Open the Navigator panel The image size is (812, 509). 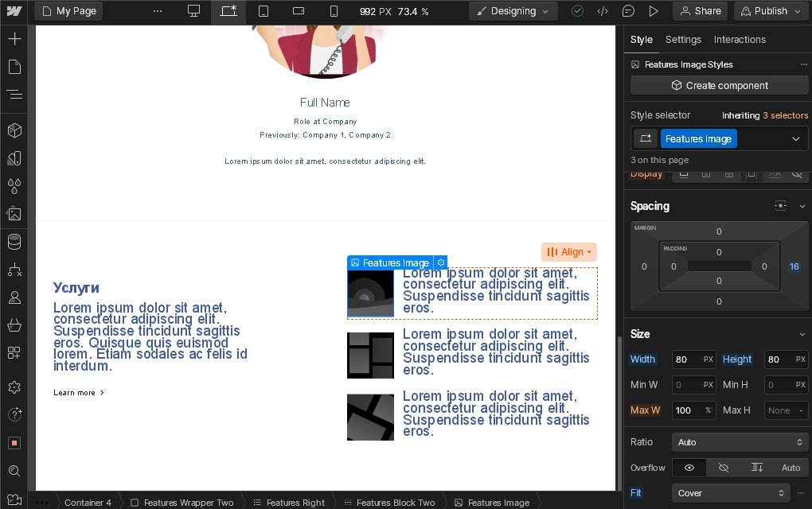coord(14,95)
